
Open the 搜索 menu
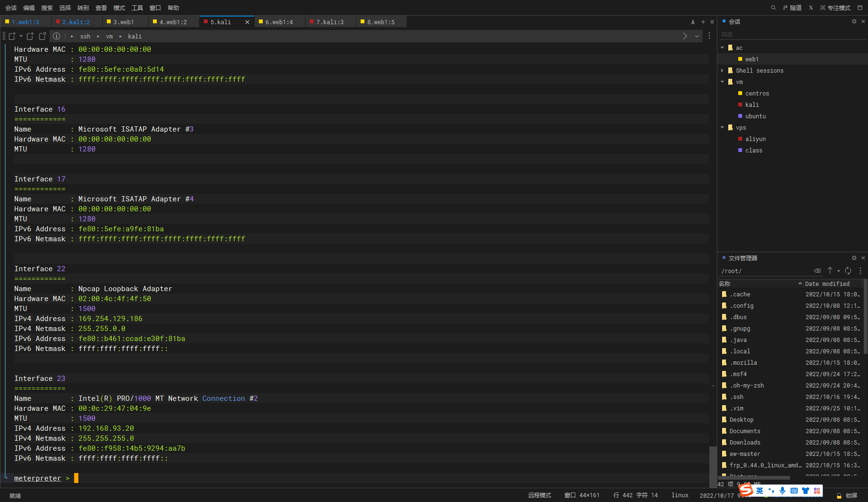[x=47, y=8]
